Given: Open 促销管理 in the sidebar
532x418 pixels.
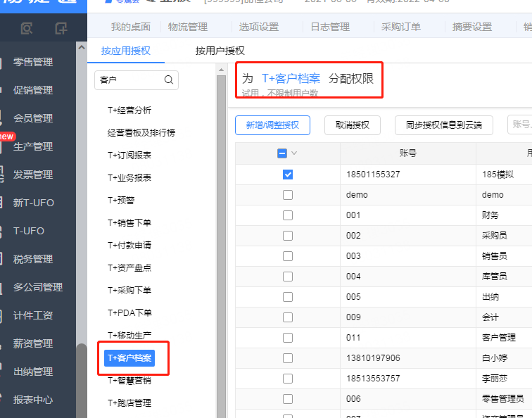Looking at the screenshot, I should coord(33,90).
